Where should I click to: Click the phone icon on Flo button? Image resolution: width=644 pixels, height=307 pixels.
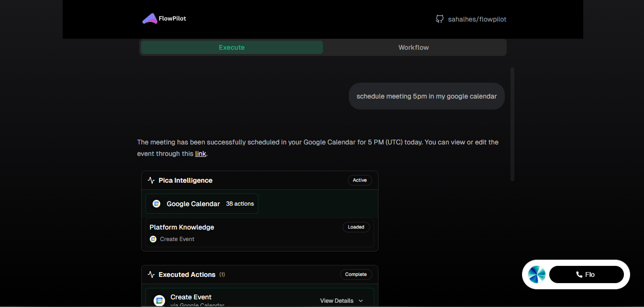579,274
